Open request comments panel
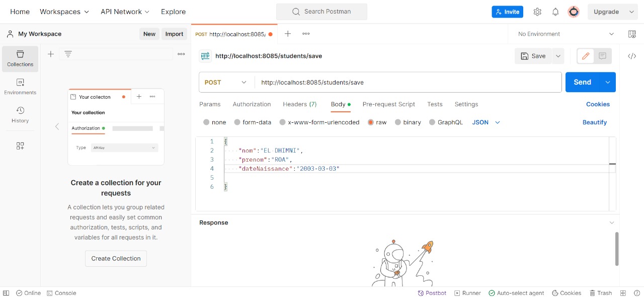Screen dimensions: 644x297 tap(603, 56)
